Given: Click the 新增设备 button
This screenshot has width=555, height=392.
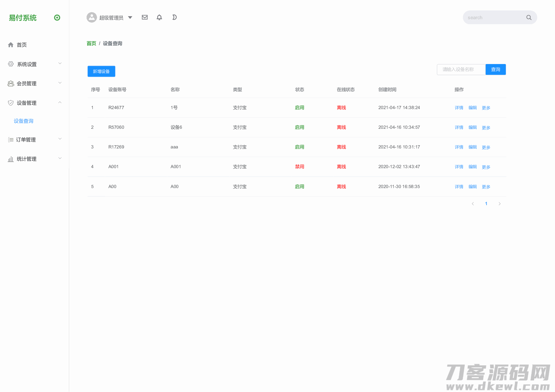Looking at the screenshot, I should click(x=101, y=71).
